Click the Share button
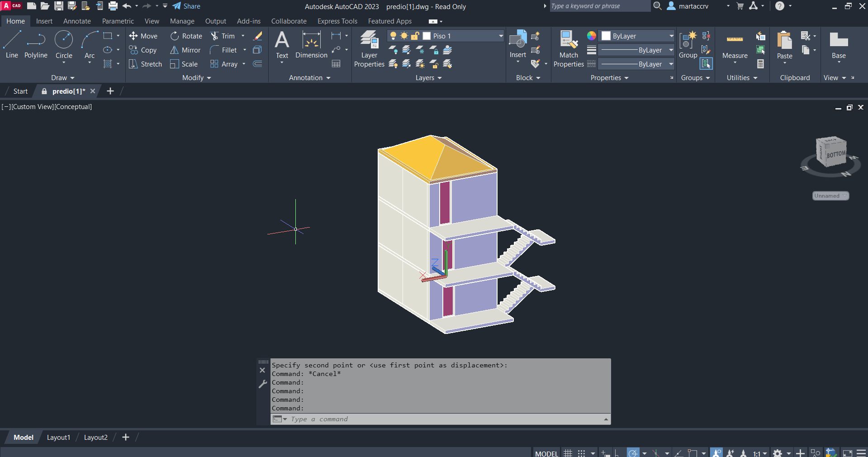Viewport: 868px width, 457px height. coord(186,6)
